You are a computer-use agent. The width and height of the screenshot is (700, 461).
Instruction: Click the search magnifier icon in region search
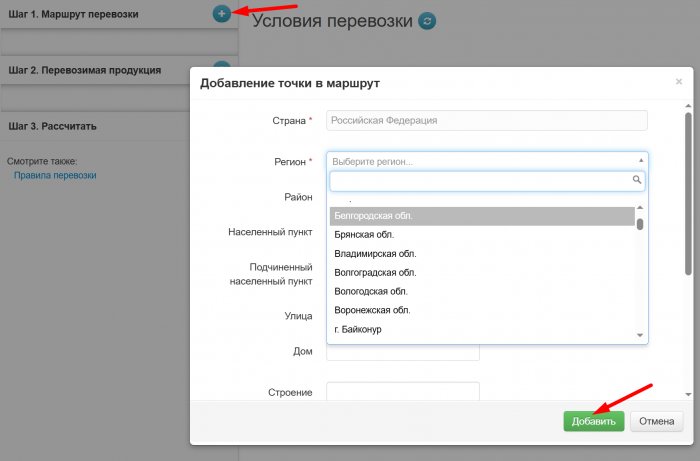pos(636,181)
